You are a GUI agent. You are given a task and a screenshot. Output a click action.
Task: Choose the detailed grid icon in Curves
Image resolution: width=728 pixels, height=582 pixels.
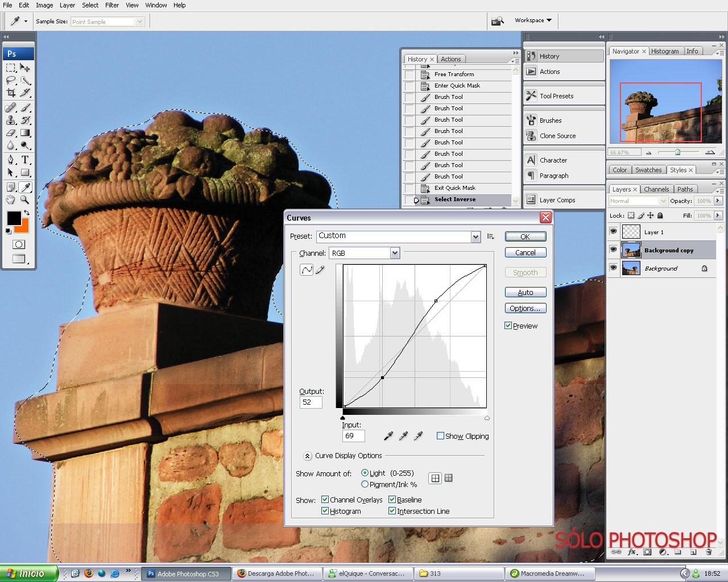tap(449, 478)
